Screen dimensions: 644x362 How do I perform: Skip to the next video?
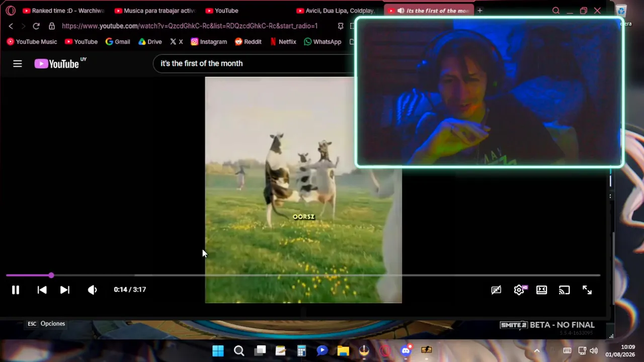click(x=65, y=290)
